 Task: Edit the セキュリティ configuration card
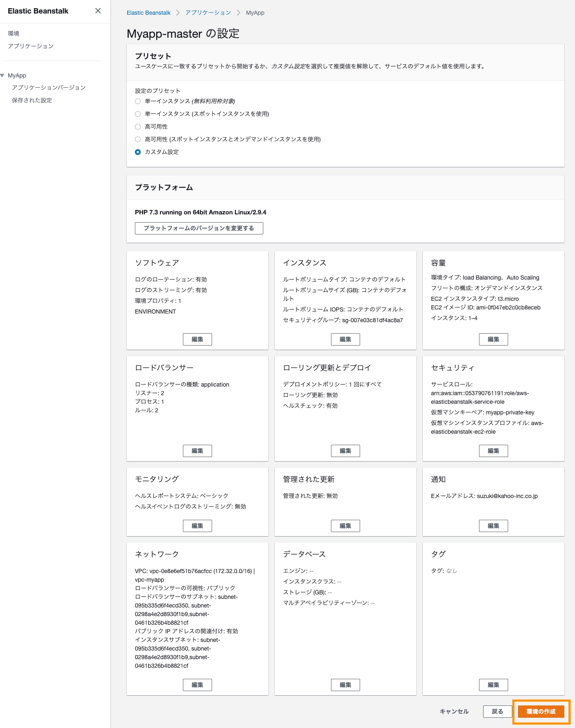click(493, 451)
